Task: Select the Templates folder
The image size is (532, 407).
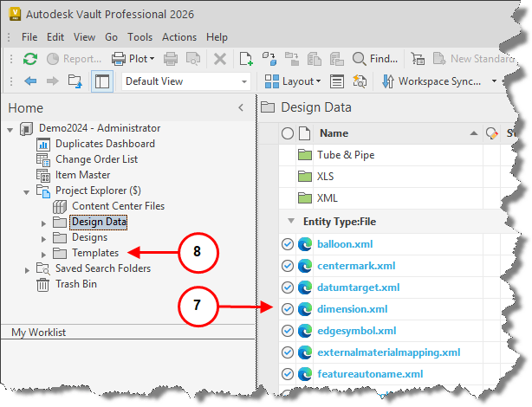Action: click(95, 253)
